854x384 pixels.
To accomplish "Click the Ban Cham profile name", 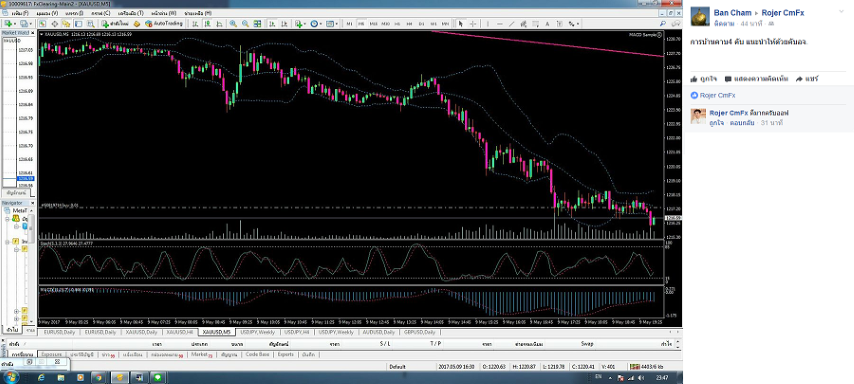I will click(x=733, y=13).
